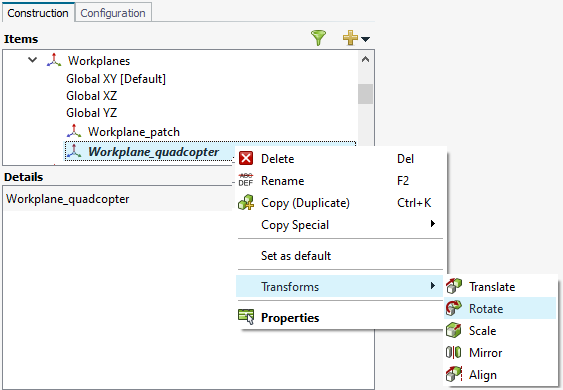563x390 pixels.
Task: Switch to the Configuration tab
Action: click(113, 13)
